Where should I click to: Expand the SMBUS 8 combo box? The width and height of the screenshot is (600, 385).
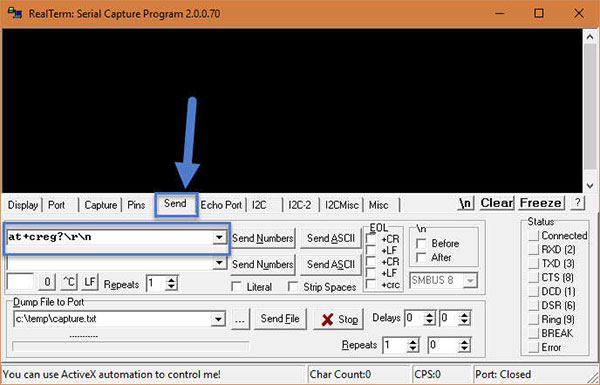470,281
